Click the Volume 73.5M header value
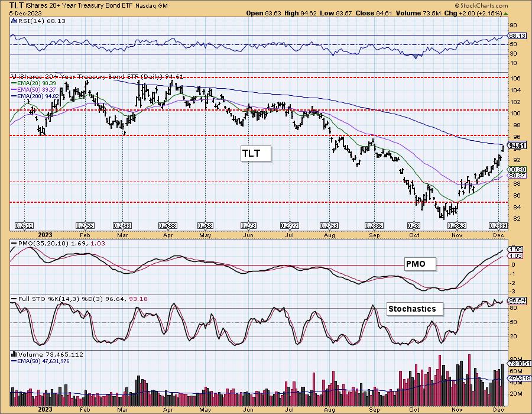The image size is (532, 414). (418, 13)
